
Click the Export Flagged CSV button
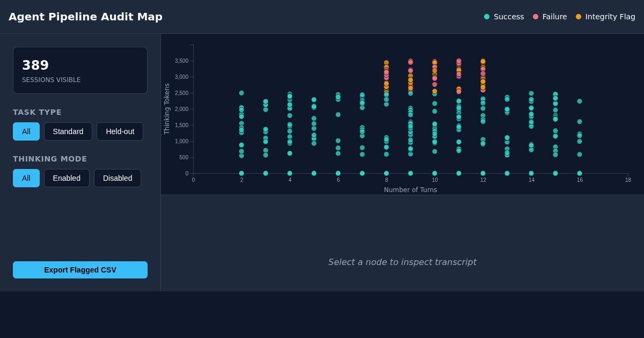[80, 270]
